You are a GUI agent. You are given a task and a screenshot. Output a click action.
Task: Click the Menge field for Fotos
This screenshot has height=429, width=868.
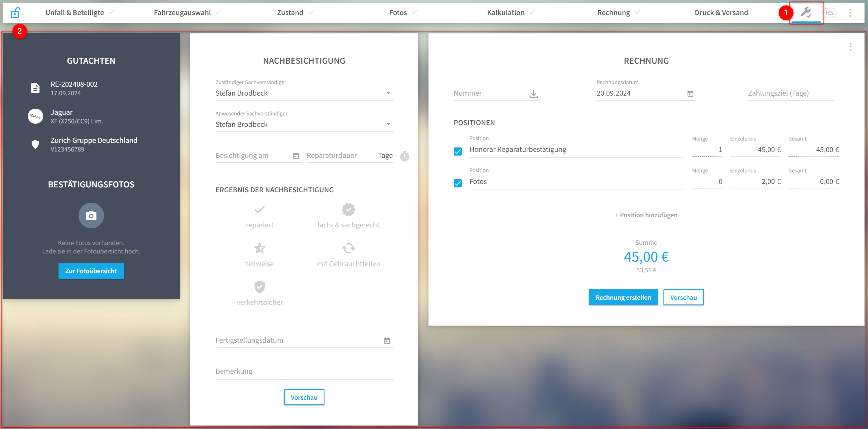pyautogui.click(x=707, y=182)
